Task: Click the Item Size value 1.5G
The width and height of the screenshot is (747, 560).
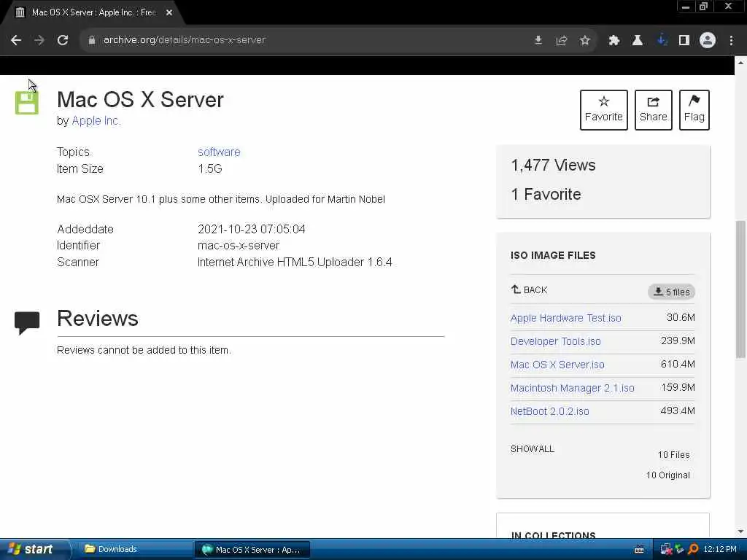Action: tap(209, 168)
